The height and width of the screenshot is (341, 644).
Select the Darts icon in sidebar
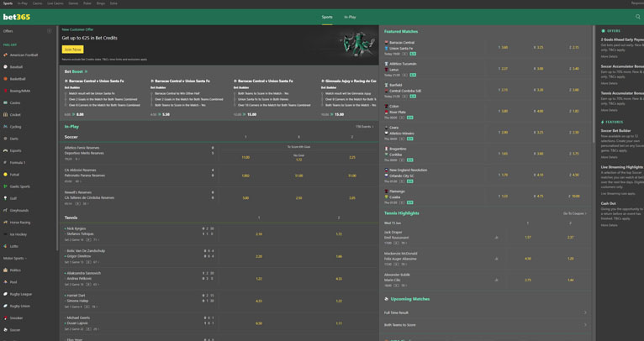(6, 139)
